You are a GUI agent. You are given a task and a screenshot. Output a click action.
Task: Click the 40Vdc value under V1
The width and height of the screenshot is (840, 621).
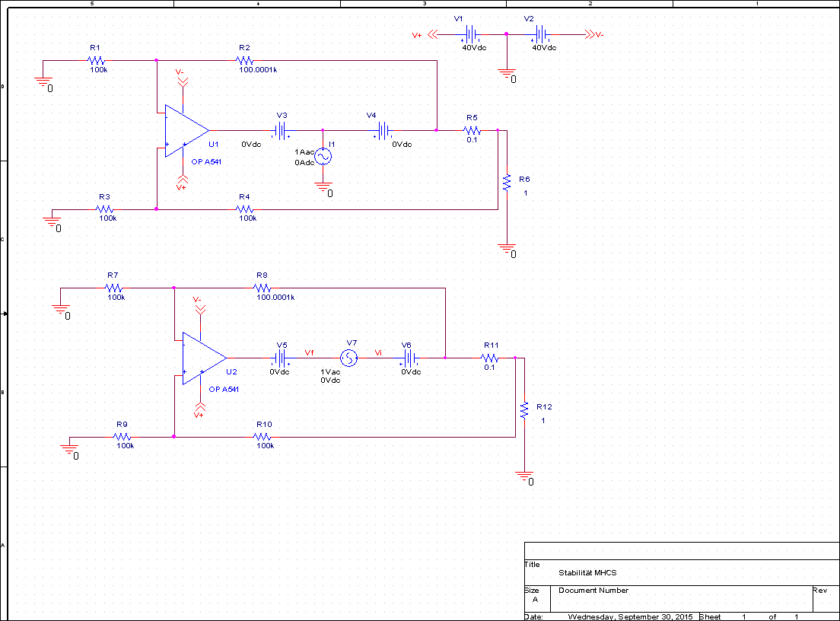(x=474, y=48)
